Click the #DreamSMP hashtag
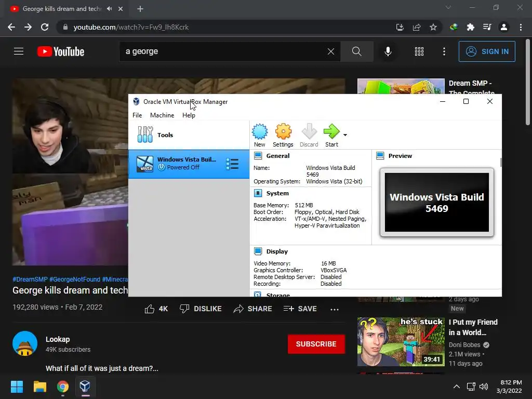Viewport: 532px width, 399px height. coord(30,279)
